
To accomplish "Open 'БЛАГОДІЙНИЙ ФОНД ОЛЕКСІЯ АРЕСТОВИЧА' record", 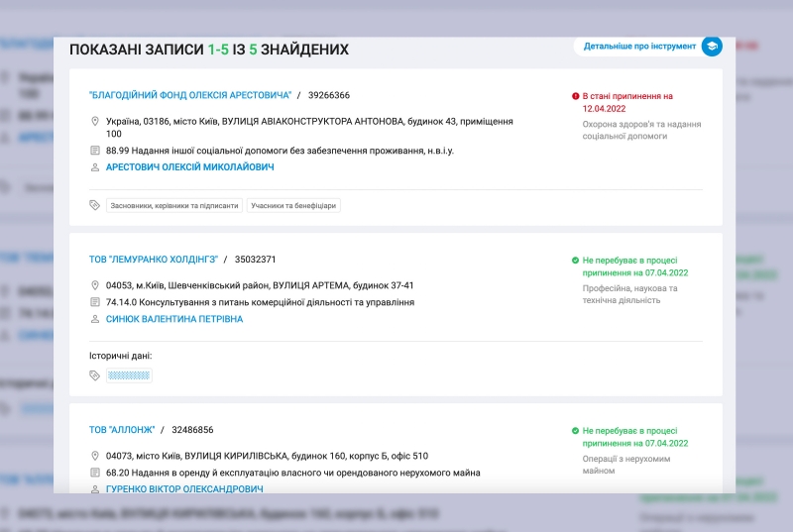I will coord(190,95).
